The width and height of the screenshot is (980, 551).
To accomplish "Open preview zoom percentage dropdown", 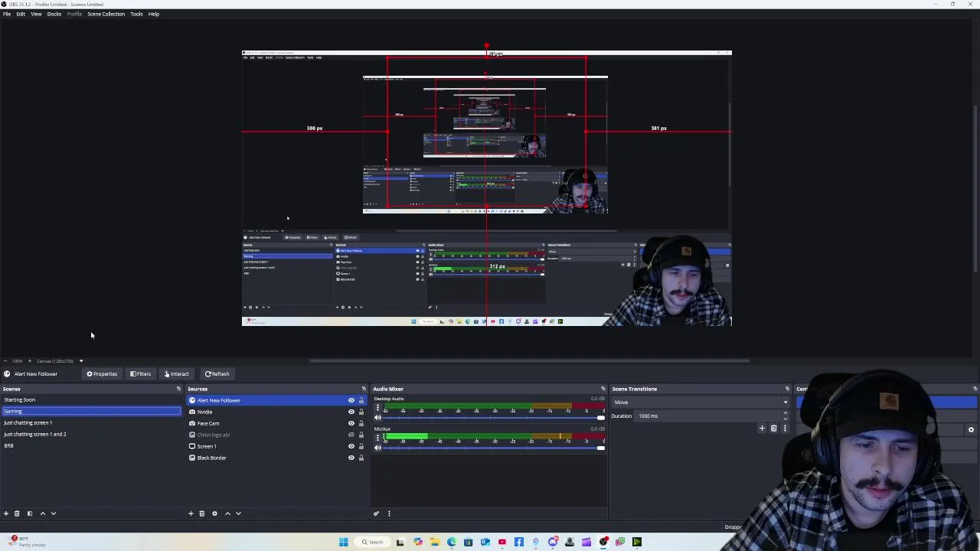I will coord(18,361).
